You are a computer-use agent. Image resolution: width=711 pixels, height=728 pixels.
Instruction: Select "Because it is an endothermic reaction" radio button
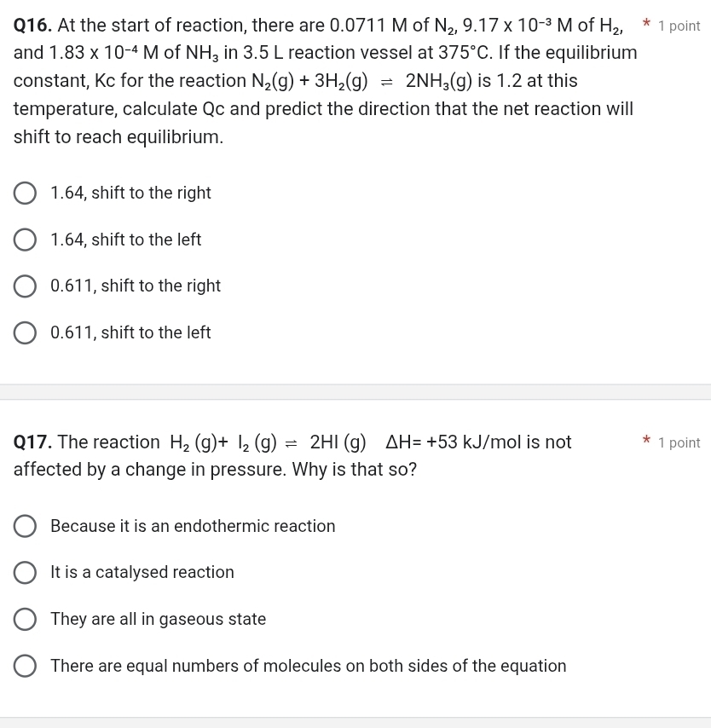tap(25, 527)
